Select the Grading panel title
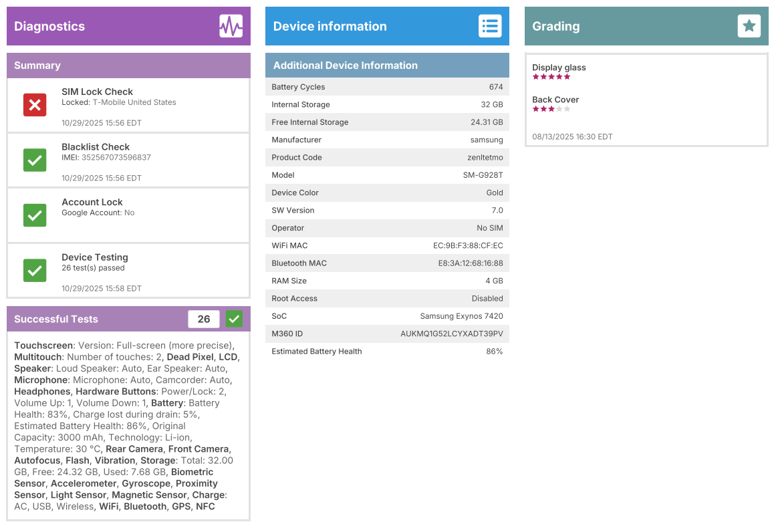This screenshot has height=532, width=772. click(555, 27)
